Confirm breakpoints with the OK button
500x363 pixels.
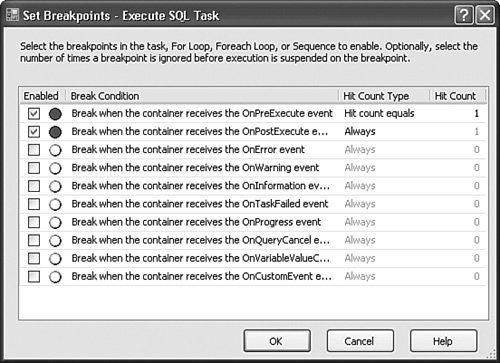[277, 341]
